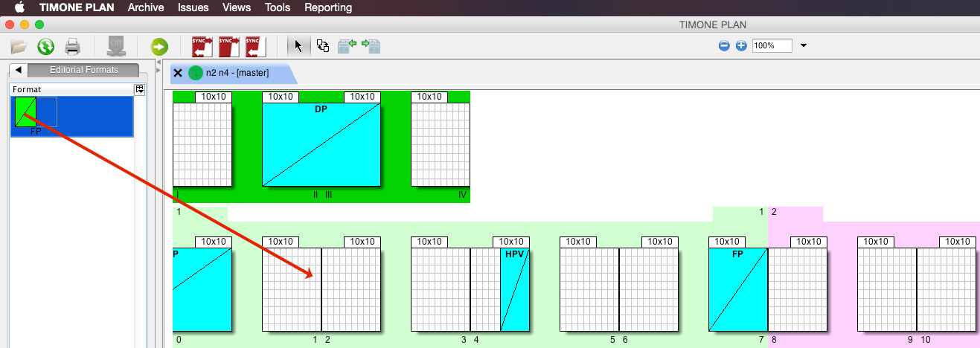
Task: Select the n2 n4 - [master] tab
Action: coord(237,73)
